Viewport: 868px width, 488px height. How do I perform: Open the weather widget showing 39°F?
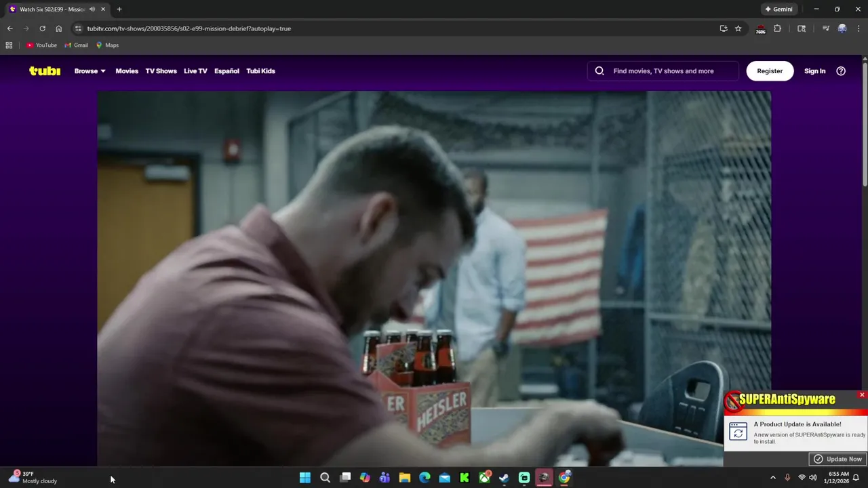[x=33, y=477]
